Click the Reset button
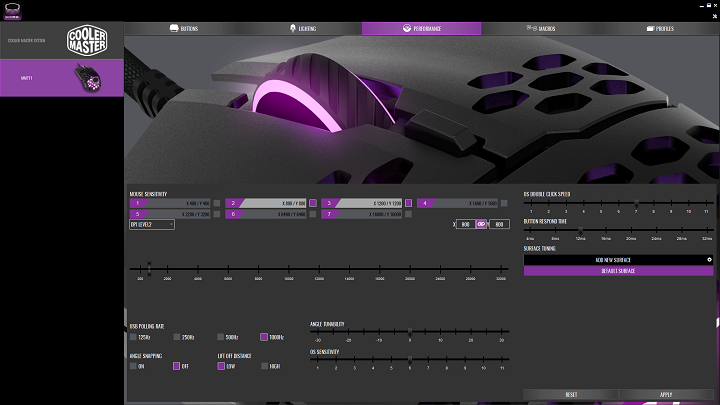 pyautogui.click(x=571, y=394)
